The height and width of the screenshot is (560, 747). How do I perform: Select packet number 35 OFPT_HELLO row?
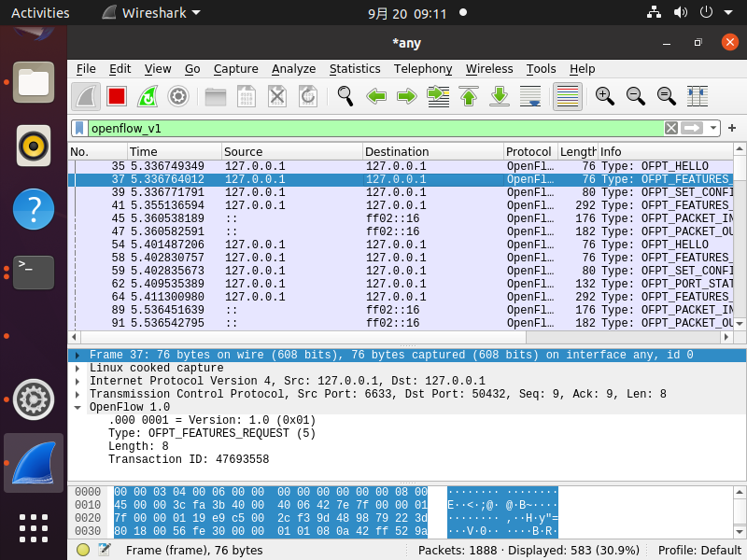click(x=401, y=166)
